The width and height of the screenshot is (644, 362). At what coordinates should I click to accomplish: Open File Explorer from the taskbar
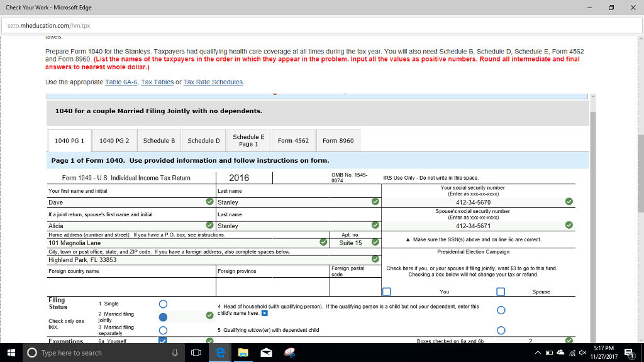243,353
